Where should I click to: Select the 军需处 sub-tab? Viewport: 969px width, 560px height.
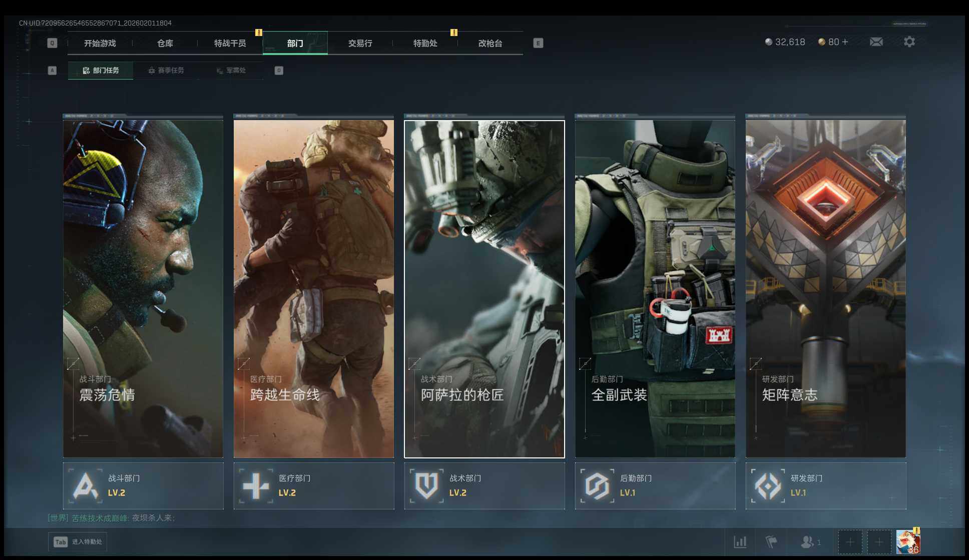pos(231,71)
